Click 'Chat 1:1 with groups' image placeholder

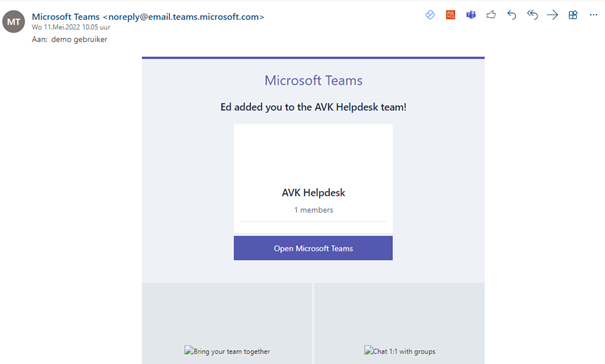coord(400,351)
